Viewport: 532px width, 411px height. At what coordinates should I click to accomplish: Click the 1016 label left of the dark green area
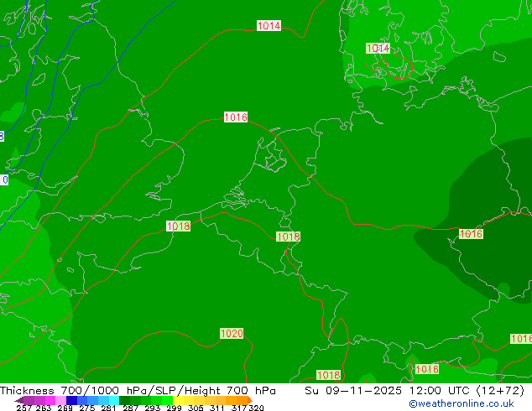[x=471, y=234]
